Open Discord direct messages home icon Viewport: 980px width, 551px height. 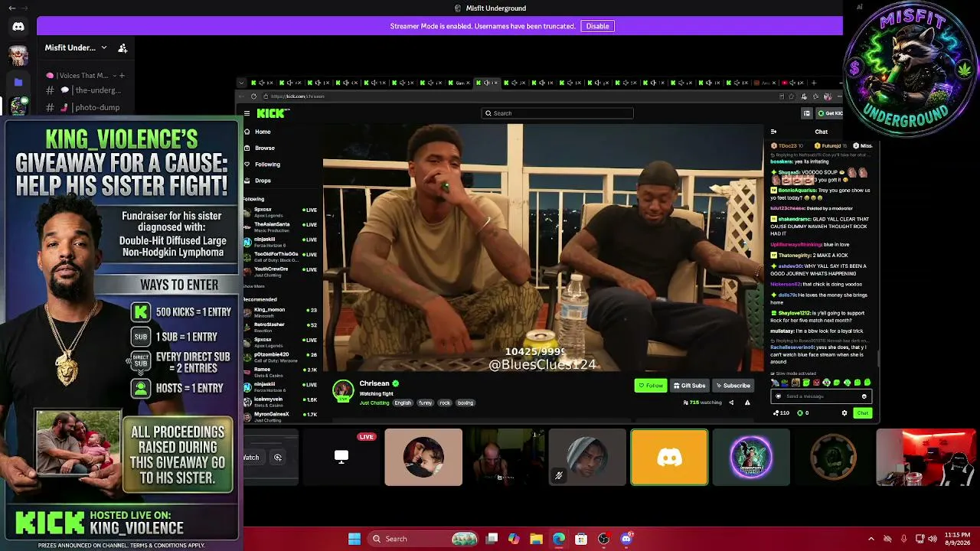18,27
